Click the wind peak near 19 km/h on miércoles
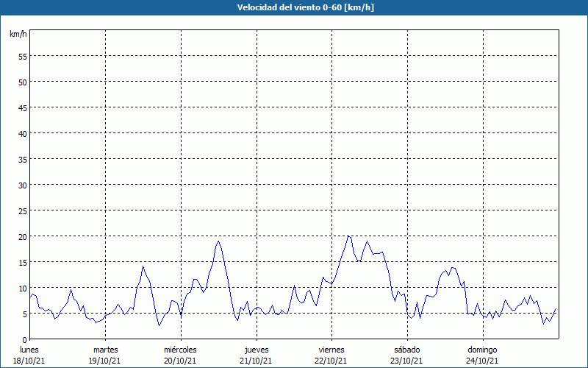This screenshot has width=588, height=368. click(x=218, y=241)
